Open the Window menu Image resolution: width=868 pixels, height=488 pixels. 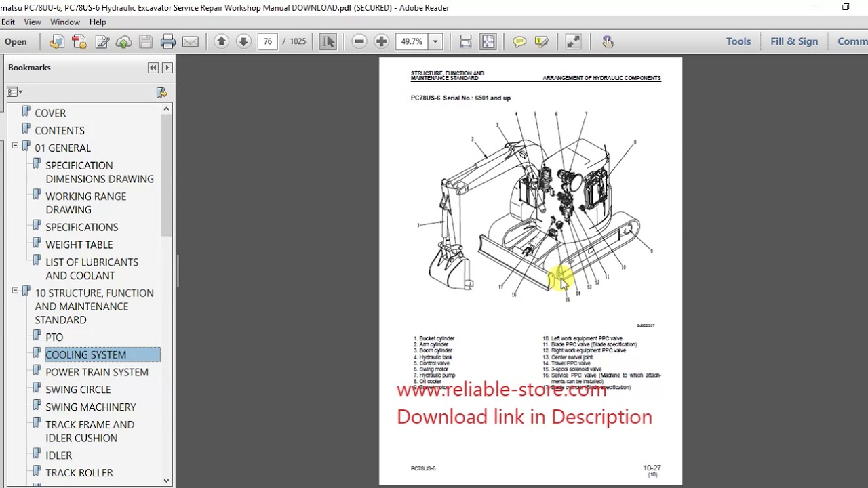[65, 22]
